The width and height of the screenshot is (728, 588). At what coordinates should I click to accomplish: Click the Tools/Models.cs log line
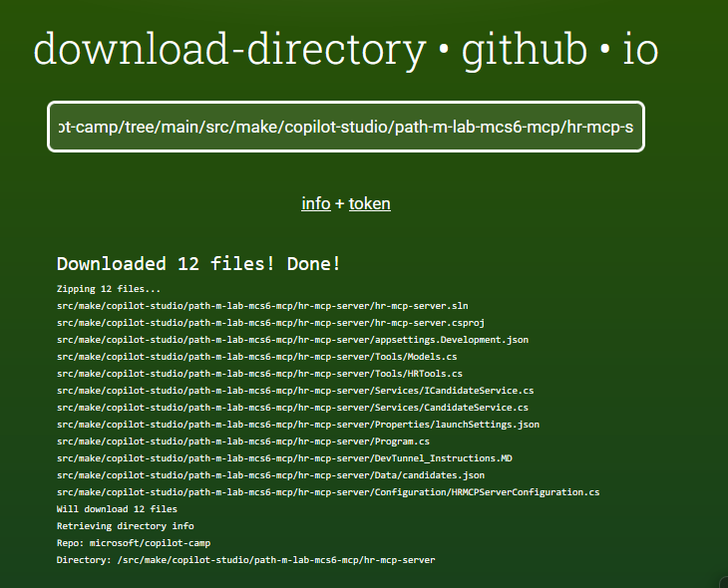tap(256, 356)
